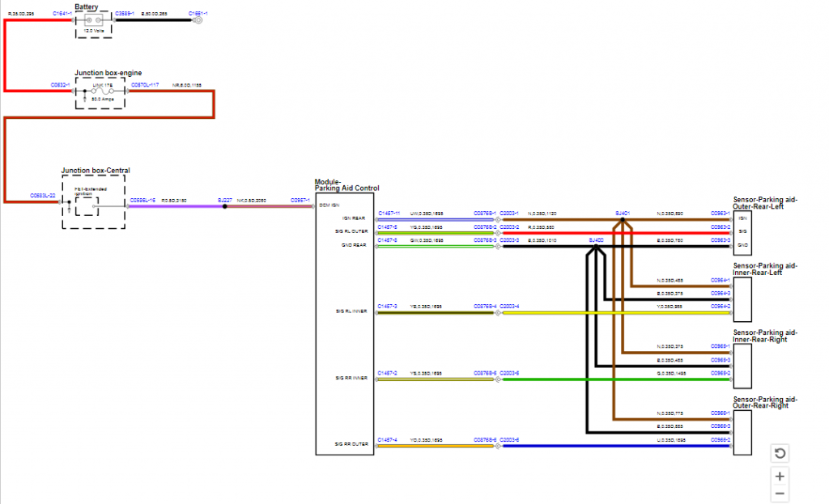The height and width of the screenshot is (504, 829).
Task: Open connector link C0963-1
Action: click(720, 214)
